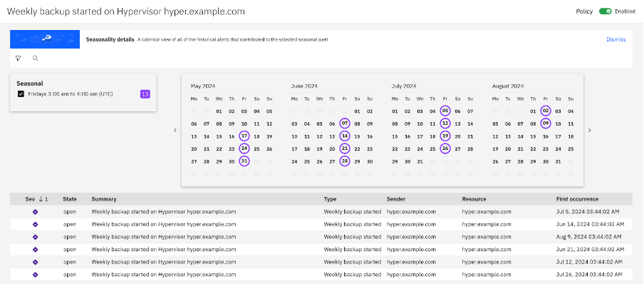Select June 14 circled date
This screenshot has height=284, width=644.
(x=345, y=136)
